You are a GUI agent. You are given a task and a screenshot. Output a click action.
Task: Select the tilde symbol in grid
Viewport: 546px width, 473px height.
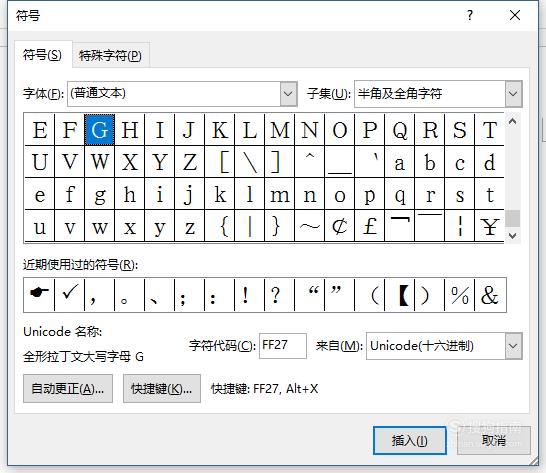point(310,226)
